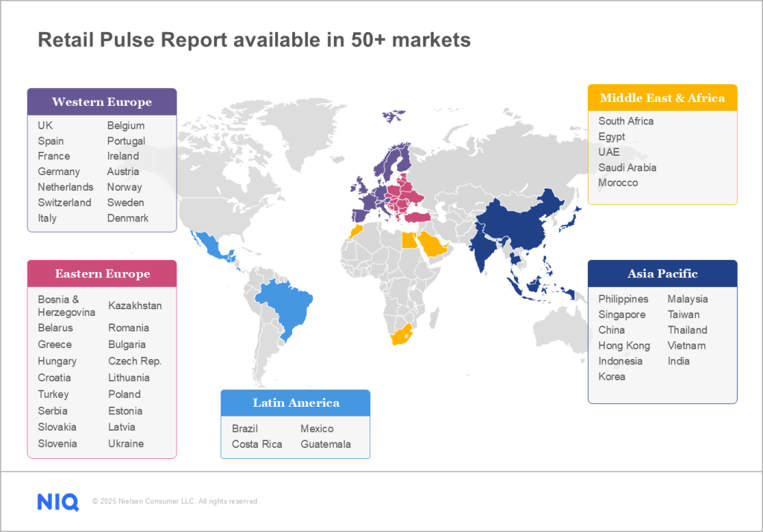Click the 'Portugal' entry
Screen dimensions: 763x532
click(x=127, y=141)
